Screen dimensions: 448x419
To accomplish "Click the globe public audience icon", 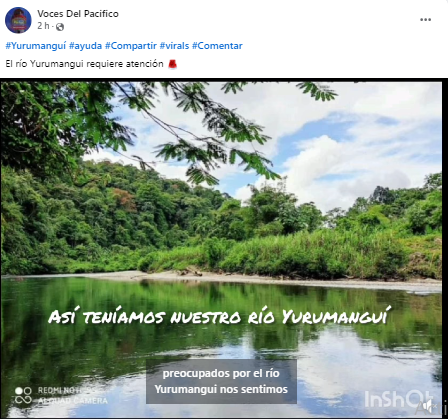I will click(x=60, y=27).
